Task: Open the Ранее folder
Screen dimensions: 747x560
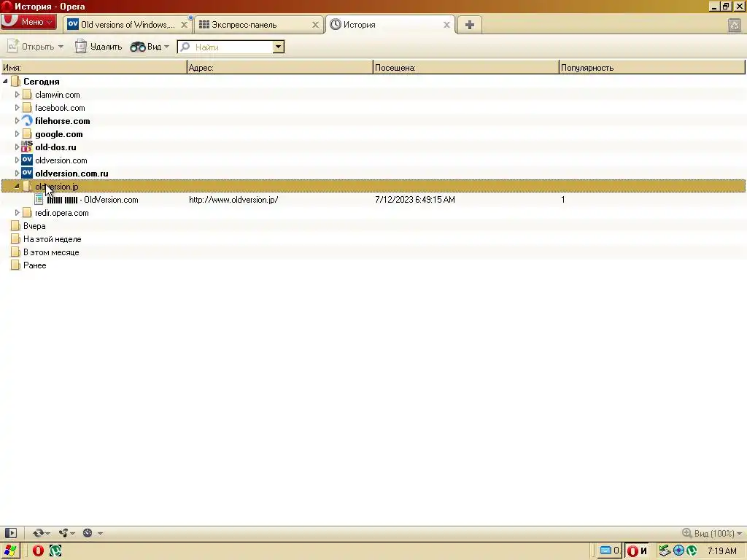Action: 35,265
